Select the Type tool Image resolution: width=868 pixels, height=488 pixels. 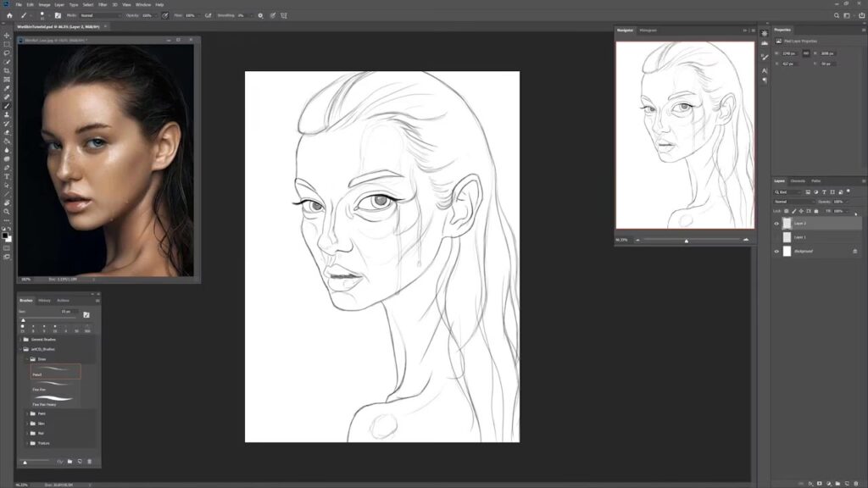[x=7, y=176]
